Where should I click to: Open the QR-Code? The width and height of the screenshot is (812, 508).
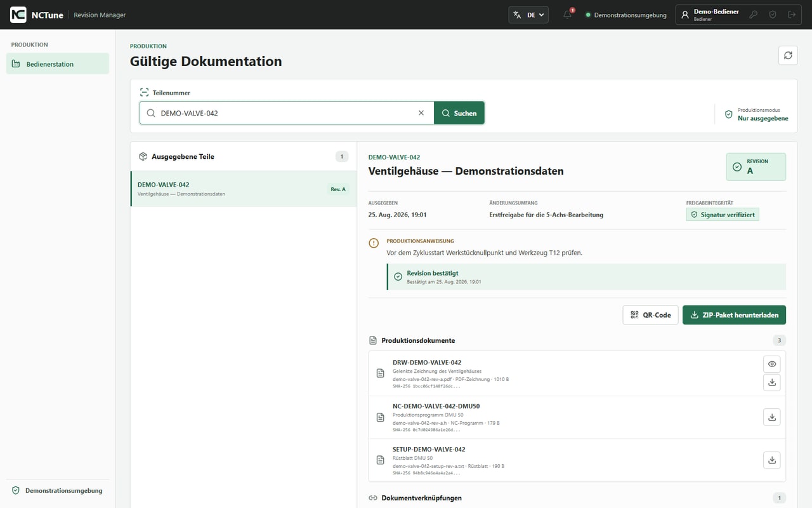point(651,315)
